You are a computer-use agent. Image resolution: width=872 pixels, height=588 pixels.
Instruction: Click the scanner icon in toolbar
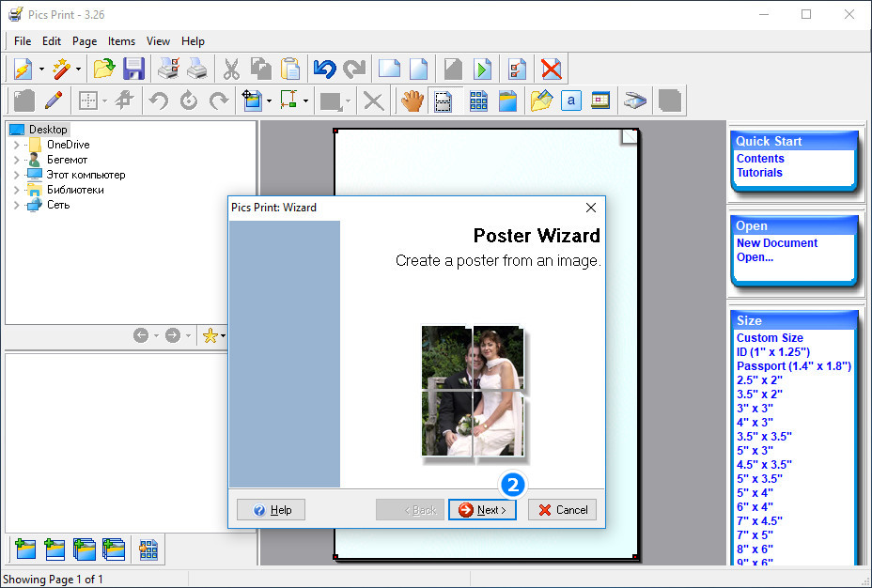pos(636,101)
